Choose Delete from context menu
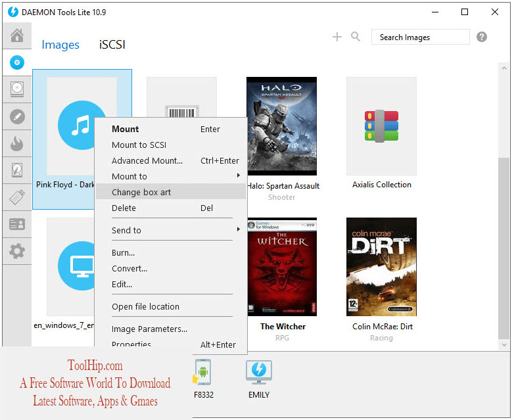Viewport: 514px width, 420px height. [x=171, y=208]
